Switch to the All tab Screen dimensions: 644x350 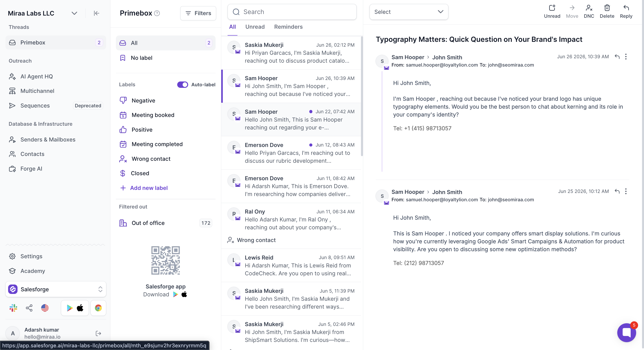pos(232,27)
